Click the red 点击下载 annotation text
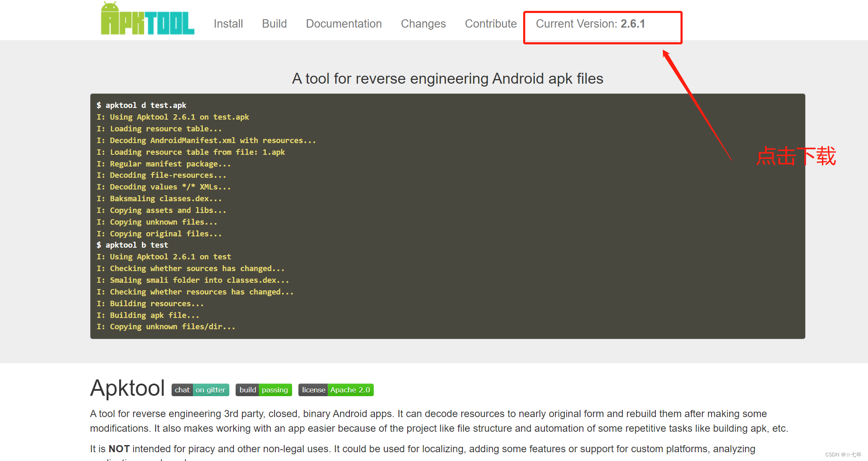868x461 pixels. (x=796, y=156)
